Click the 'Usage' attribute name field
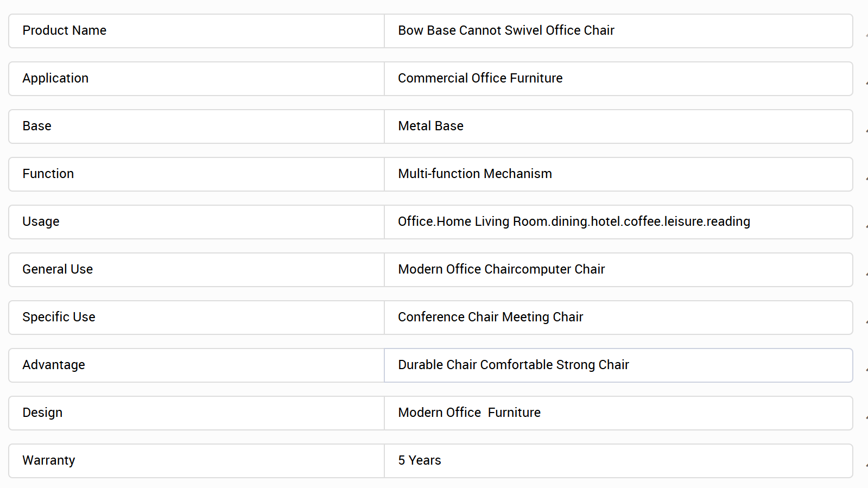The width and height of the screenshot is (868, 488). [197, 222]
